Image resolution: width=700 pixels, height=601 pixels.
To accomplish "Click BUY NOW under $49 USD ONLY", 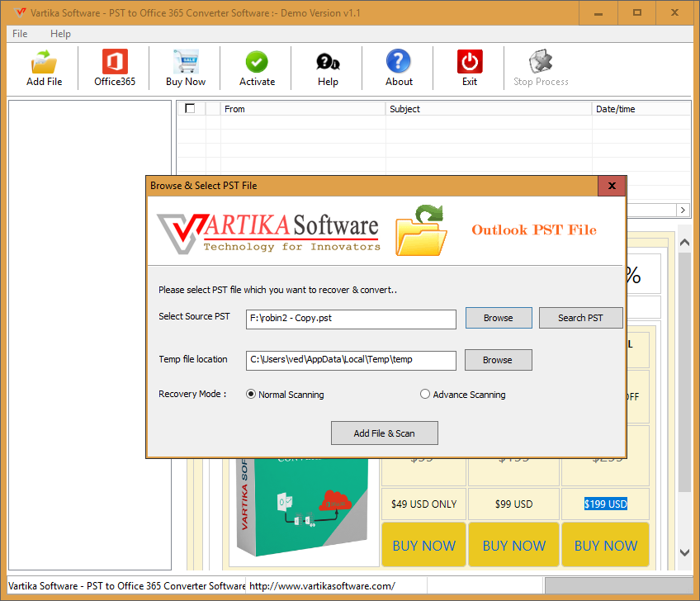I will pyautogui.click(x=423, y=545).
